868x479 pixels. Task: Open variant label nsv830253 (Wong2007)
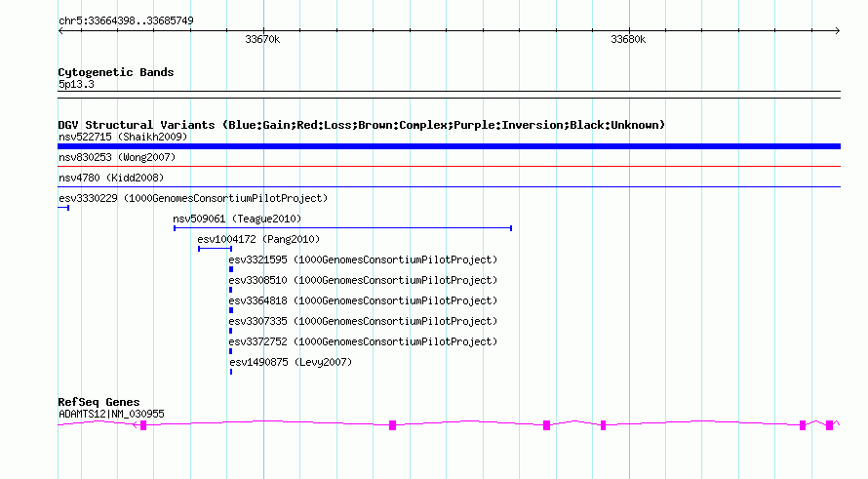[x=117, y=157]
